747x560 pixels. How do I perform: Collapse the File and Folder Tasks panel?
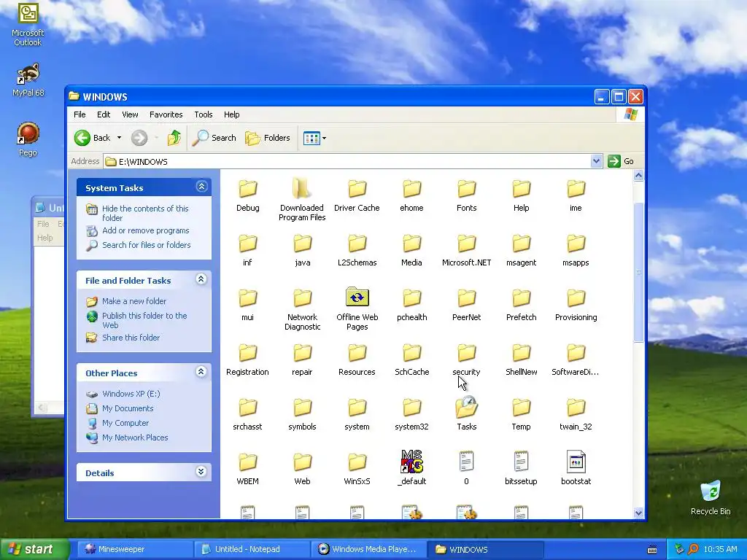coord(201,279)
